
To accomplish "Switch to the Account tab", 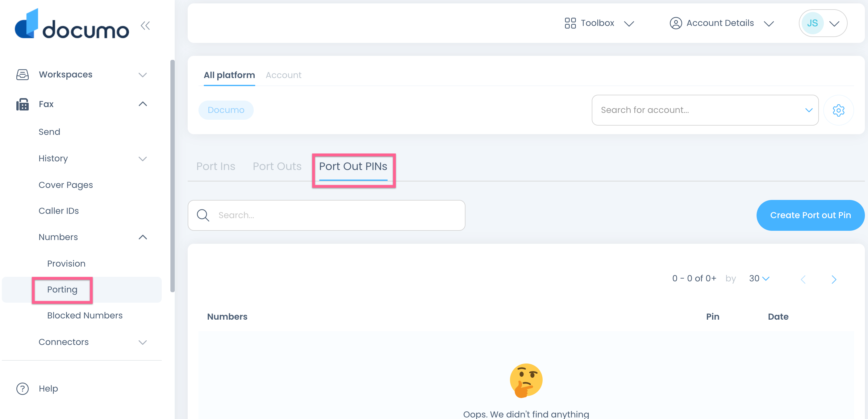I will coord(283,75).
